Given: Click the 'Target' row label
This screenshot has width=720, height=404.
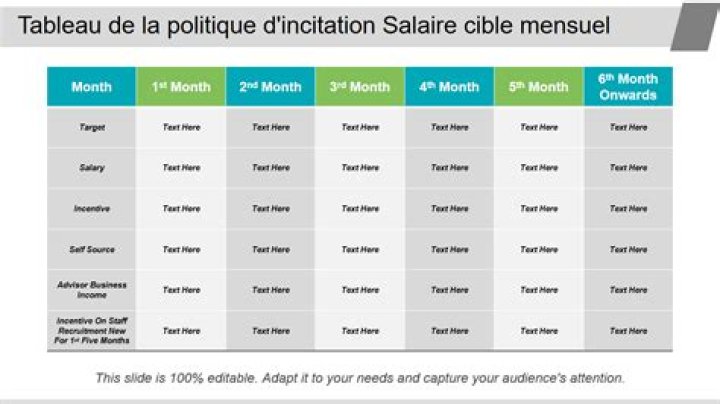Looking at the screenshot, I should [x=92, y=128].
